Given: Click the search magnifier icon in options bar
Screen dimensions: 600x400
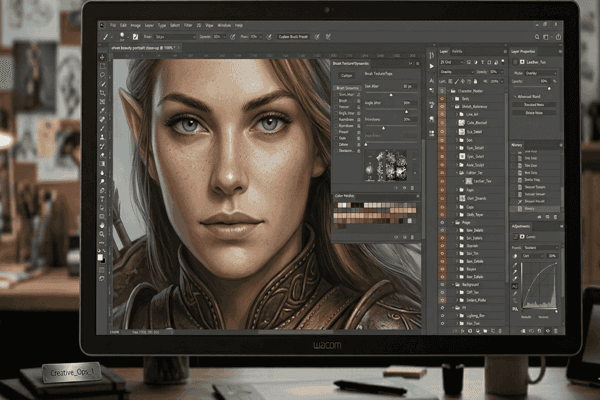Looking at the screenshot, I should click(537, 37).
